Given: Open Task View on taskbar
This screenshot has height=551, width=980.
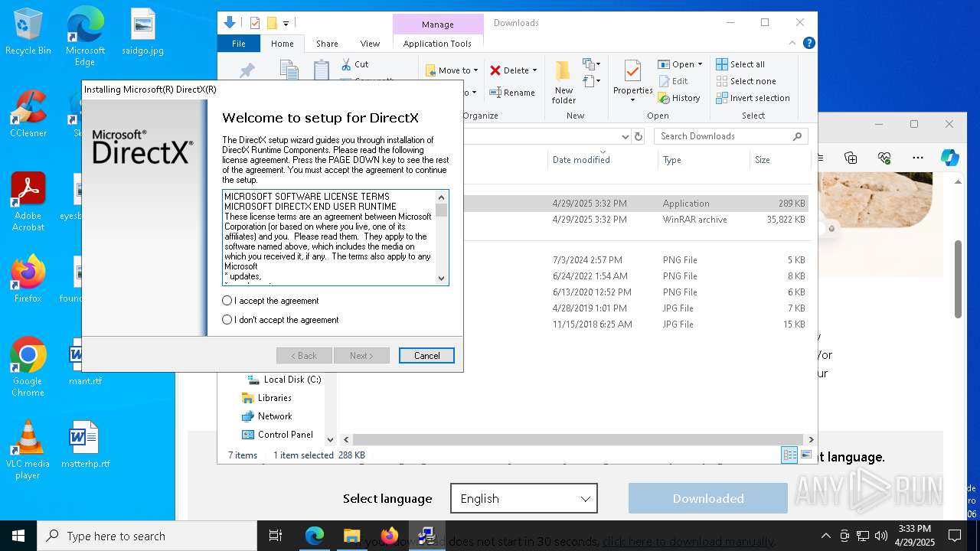Looking at the screenshot, I should (276, 536).
